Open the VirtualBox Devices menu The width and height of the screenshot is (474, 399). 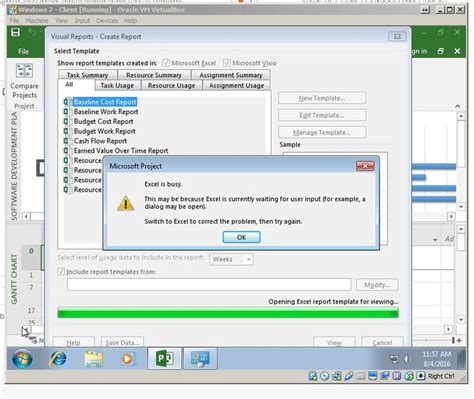click(x=107, y=21)
